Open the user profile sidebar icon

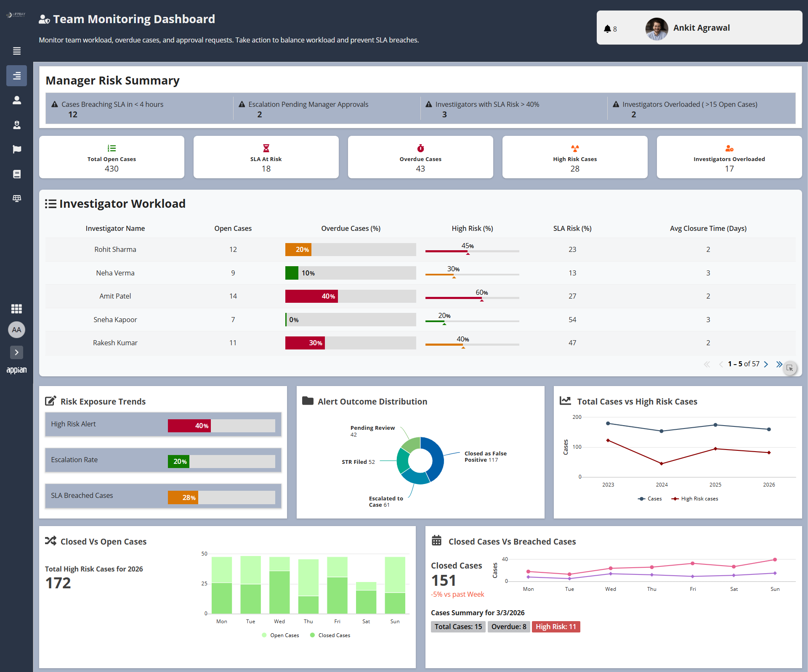coord(17,100)
